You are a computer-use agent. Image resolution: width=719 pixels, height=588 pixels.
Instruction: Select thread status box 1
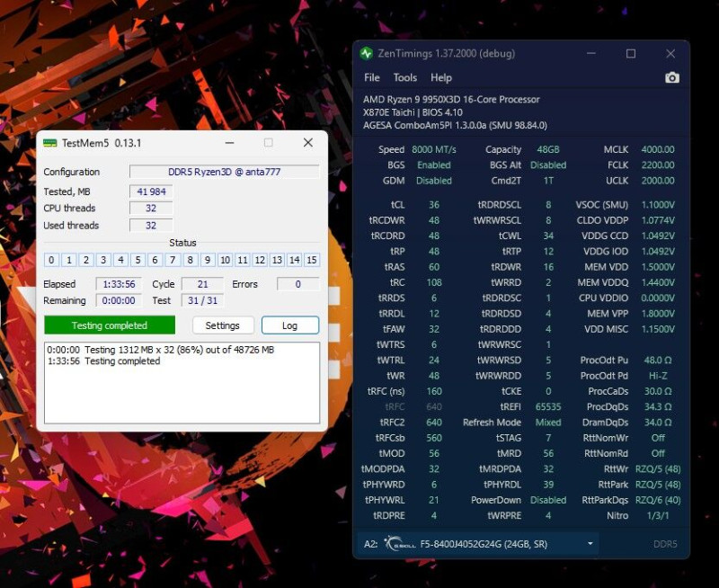[69, 260]
